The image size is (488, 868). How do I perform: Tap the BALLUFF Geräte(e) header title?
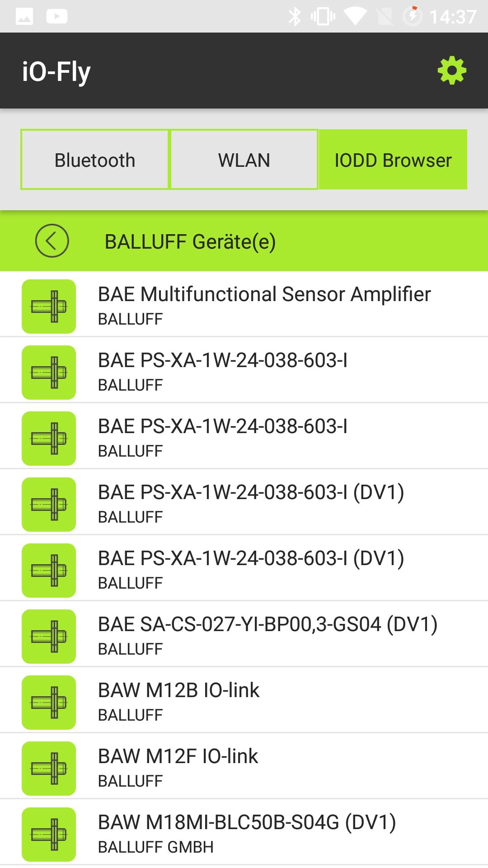point(190,241)
